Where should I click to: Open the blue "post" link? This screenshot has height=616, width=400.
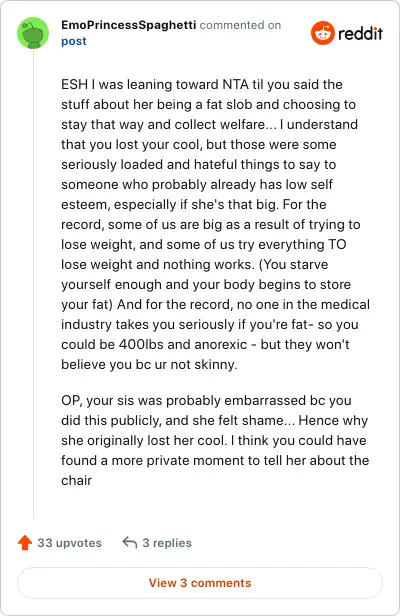[x=73, y=41]
